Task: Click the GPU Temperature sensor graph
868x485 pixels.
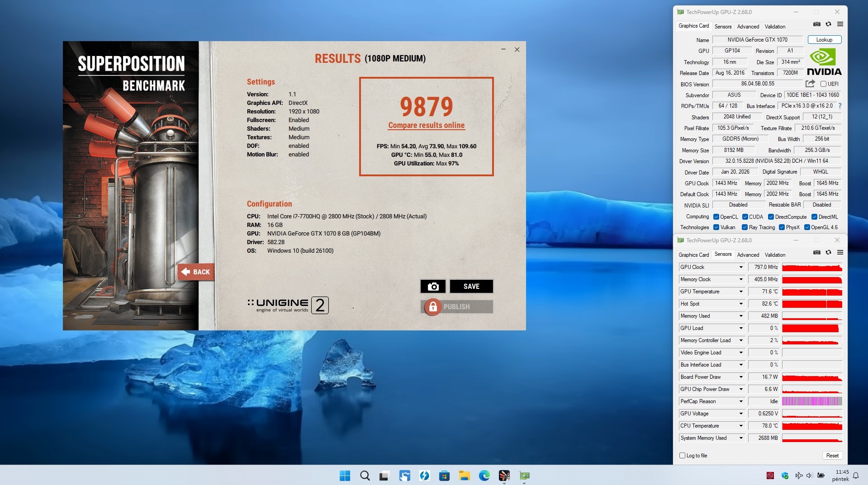Action: pyautogui.click(x=812, y=292)
